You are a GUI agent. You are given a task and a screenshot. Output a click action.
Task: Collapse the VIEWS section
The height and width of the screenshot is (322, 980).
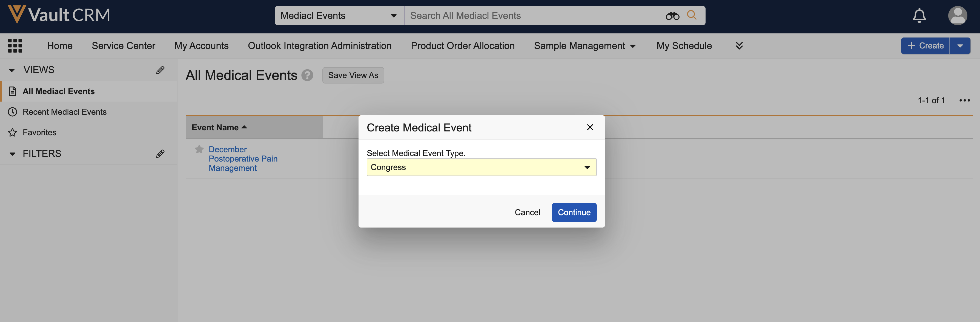click(x=12, y=70)
